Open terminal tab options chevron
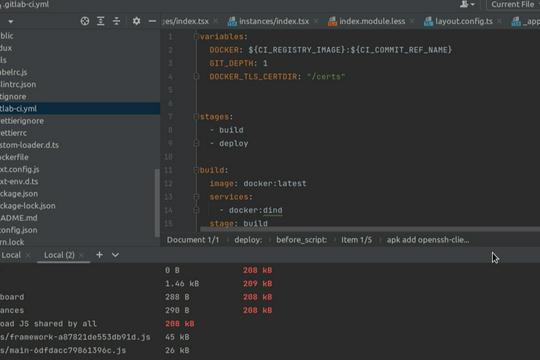The image size is (540, 360). [x=115, y=255]
